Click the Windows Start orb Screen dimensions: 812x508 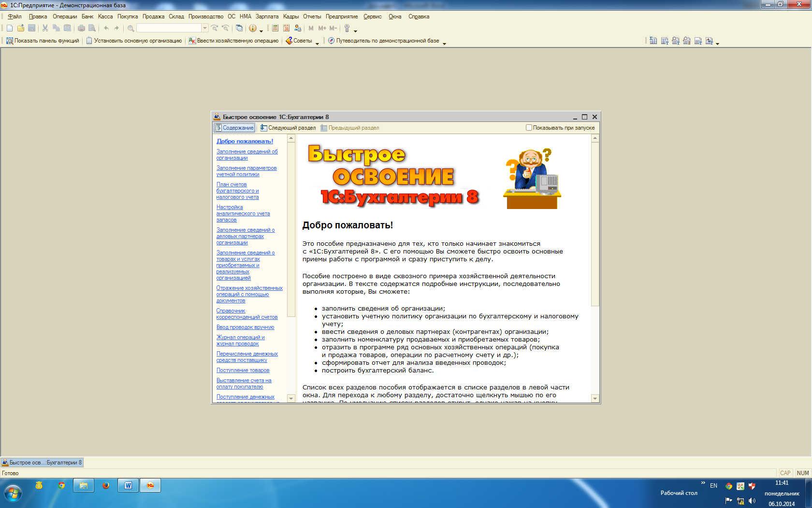13,493
